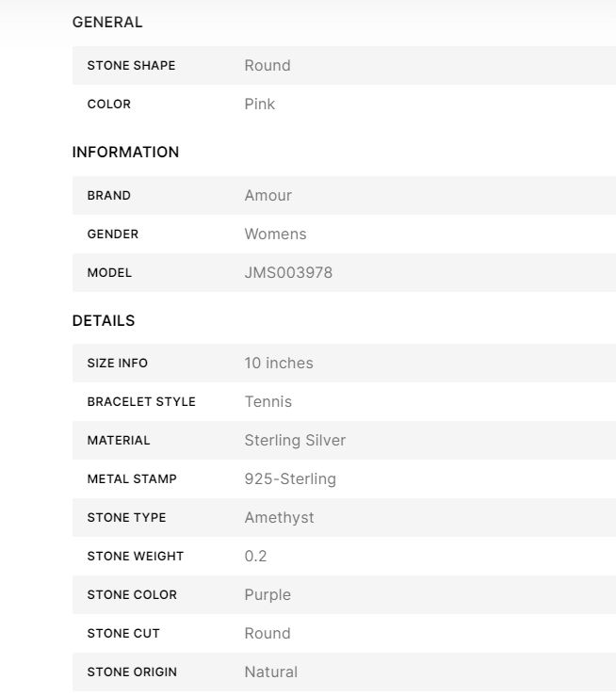Click the Pink color value
616x696 pixels.
click(x=260, y=105)
